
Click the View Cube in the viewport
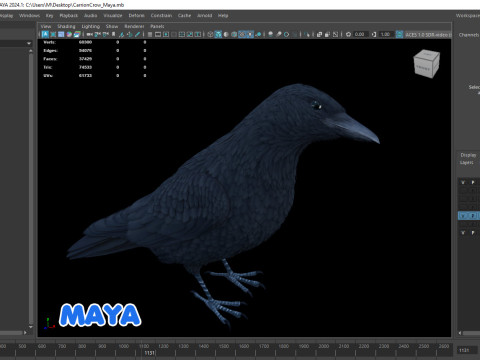pyautogui.click(x=426, y=64)
